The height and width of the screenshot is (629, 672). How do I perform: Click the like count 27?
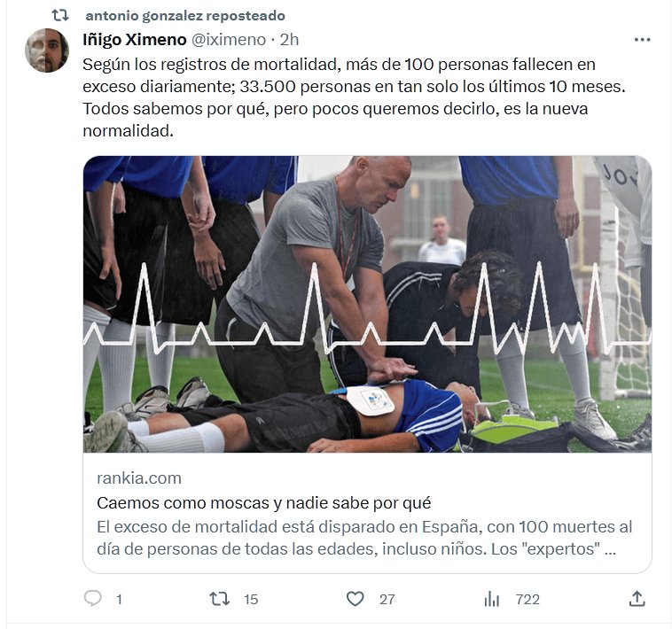387,600
